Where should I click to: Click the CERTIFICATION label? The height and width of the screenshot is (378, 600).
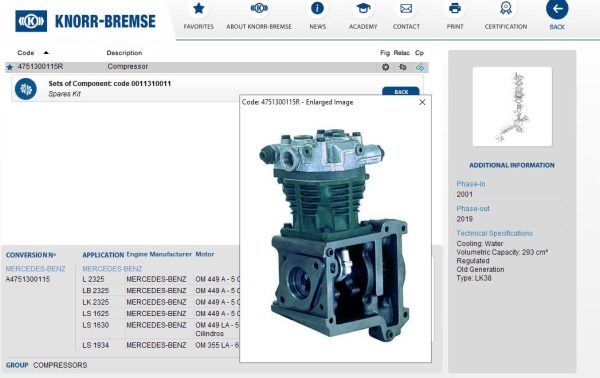[506, 27]
